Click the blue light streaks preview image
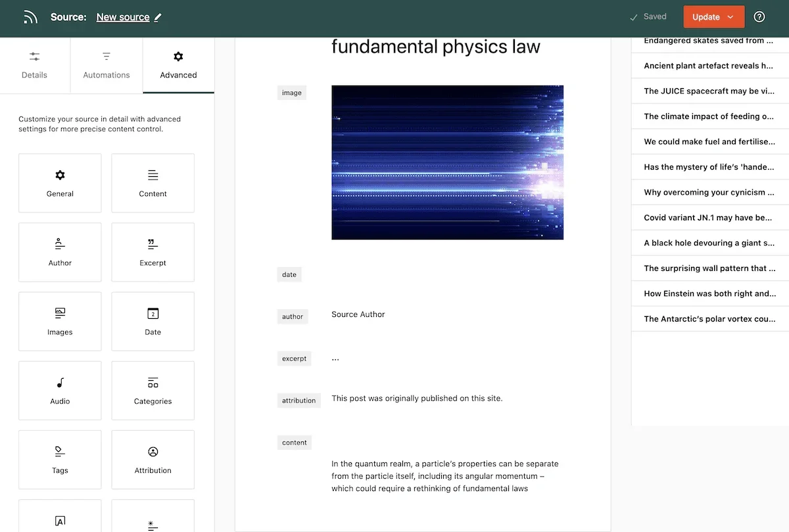This screenshot has width=789, height=532. 447,162
